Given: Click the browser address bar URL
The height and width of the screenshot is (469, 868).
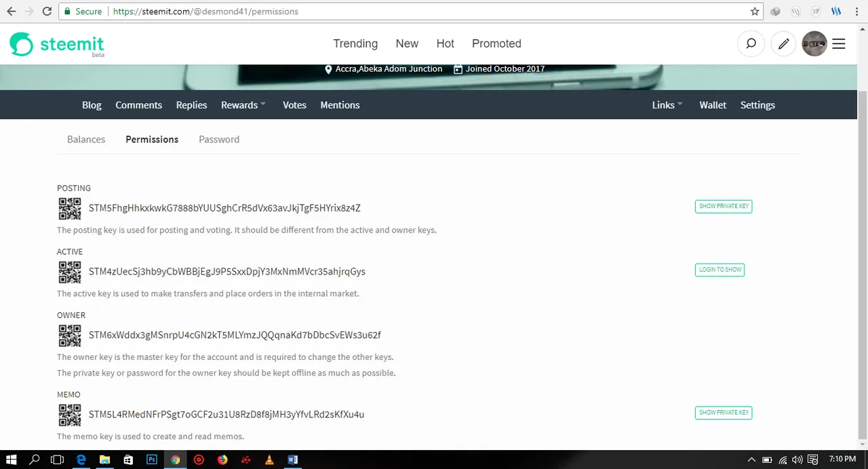Looking at the screenshot, I should click(205, 12).
